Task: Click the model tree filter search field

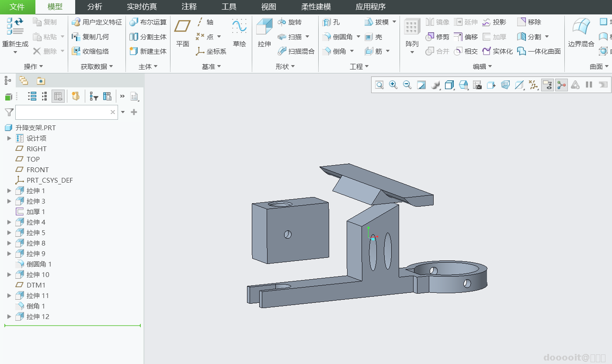Action: coord(62,112)
